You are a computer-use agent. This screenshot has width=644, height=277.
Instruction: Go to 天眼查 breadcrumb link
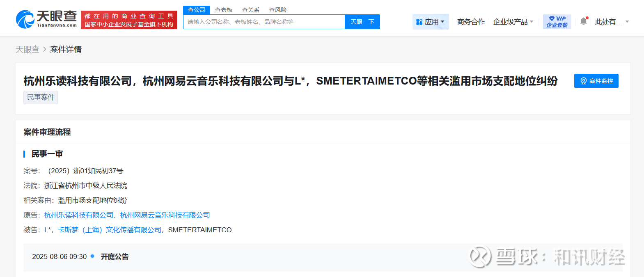coord(28,49)
